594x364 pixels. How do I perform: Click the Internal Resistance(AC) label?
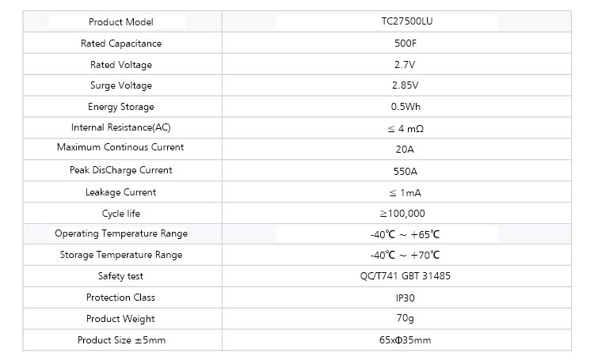point(120,127)
